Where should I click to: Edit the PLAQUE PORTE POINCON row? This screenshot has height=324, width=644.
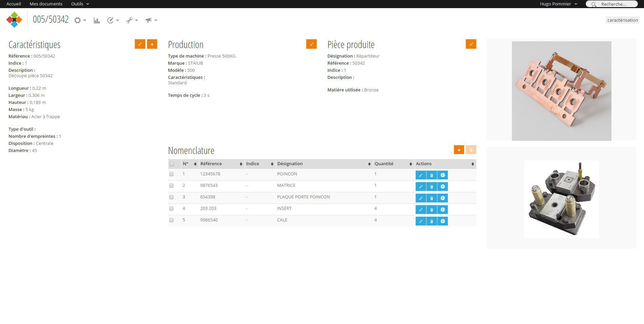click(x=421, y=198)
